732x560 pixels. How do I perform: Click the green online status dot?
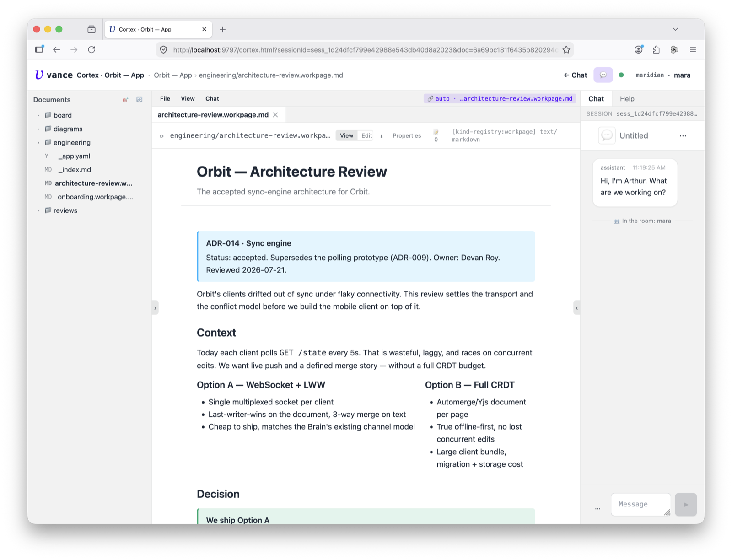(621, 75)
